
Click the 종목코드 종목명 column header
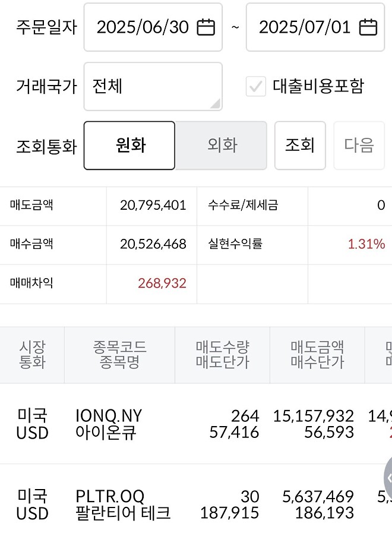pyautogui.click(x=119, y=355)
